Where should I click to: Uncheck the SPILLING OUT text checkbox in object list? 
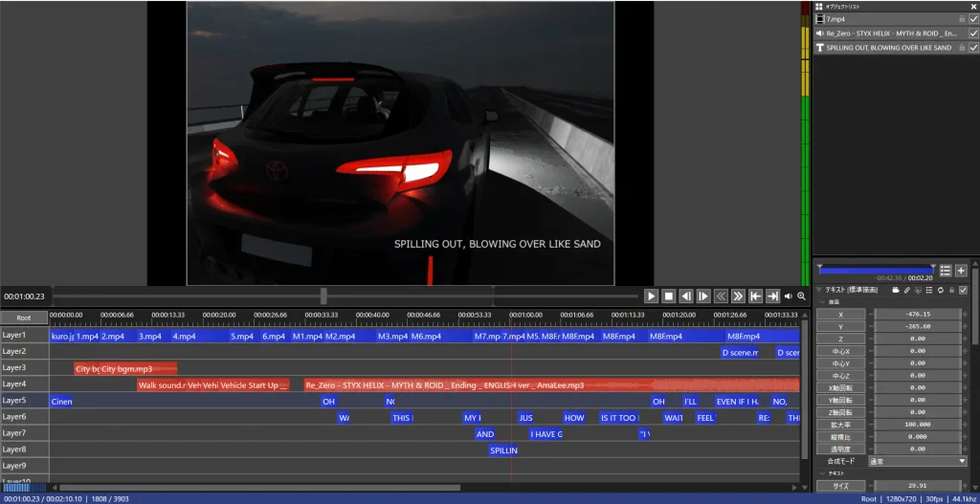973,48
